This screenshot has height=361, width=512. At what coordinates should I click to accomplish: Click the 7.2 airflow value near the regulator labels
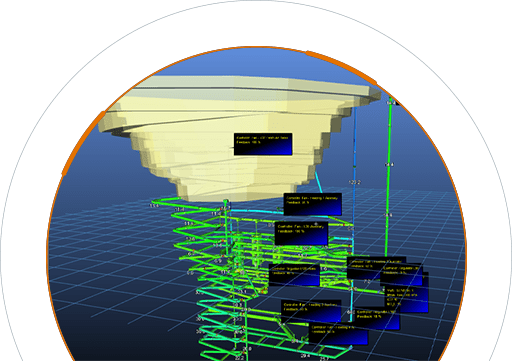(x=367, y=282)
